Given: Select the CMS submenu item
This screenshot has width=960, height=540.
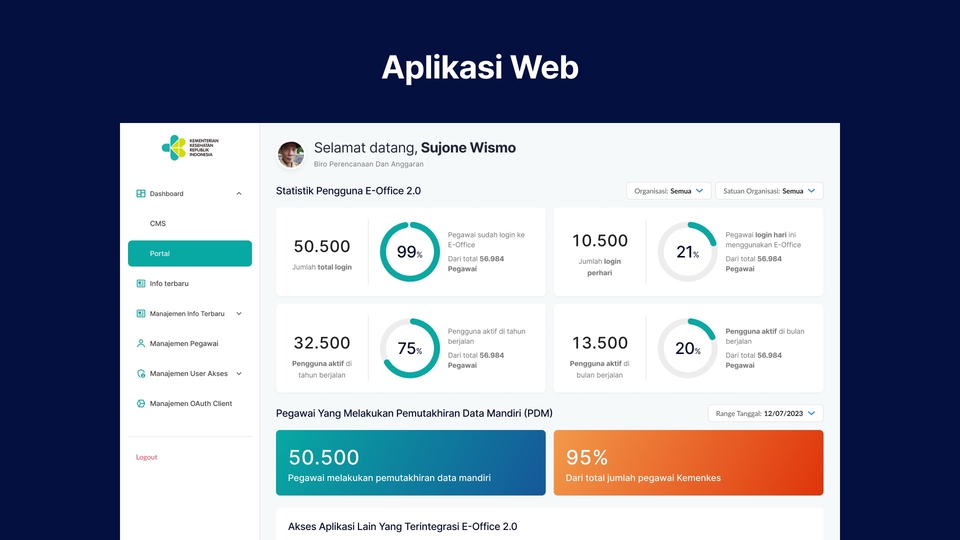Looking at the screenshot, I should point(158,224).
